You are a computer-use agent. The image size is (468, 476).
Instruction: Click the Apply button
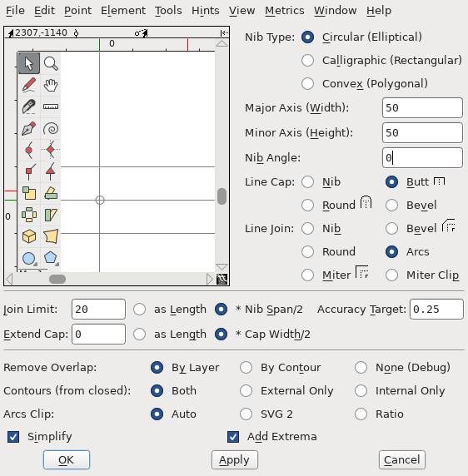click(235, 460)
